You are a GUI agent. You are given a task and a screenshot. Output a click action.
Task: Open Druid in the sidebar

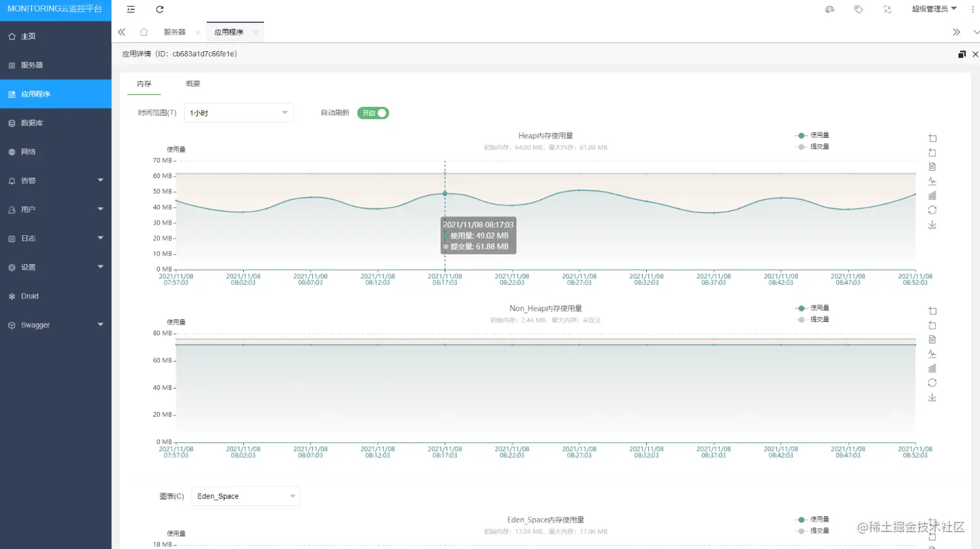[x=56, y=296]
